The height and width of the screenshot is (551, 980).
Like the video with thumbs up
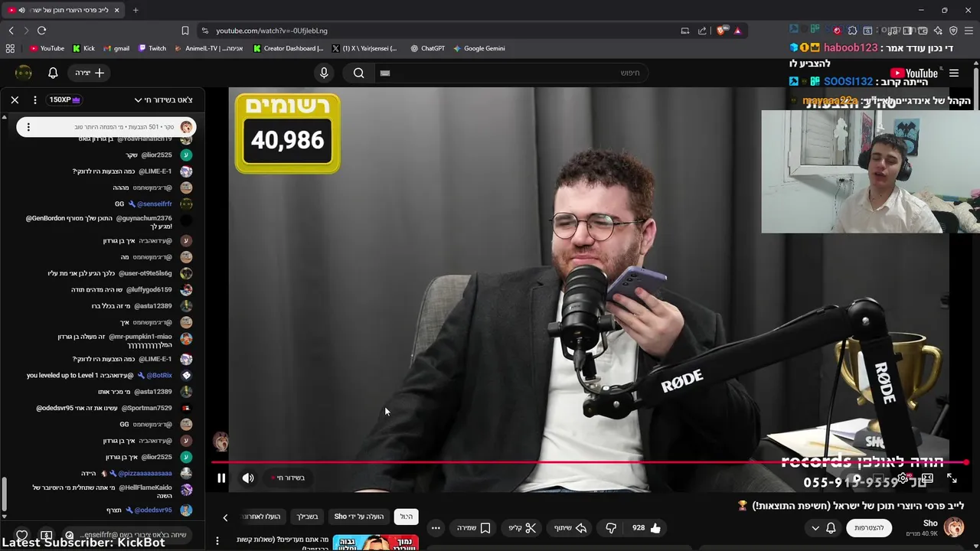[646, 528]
